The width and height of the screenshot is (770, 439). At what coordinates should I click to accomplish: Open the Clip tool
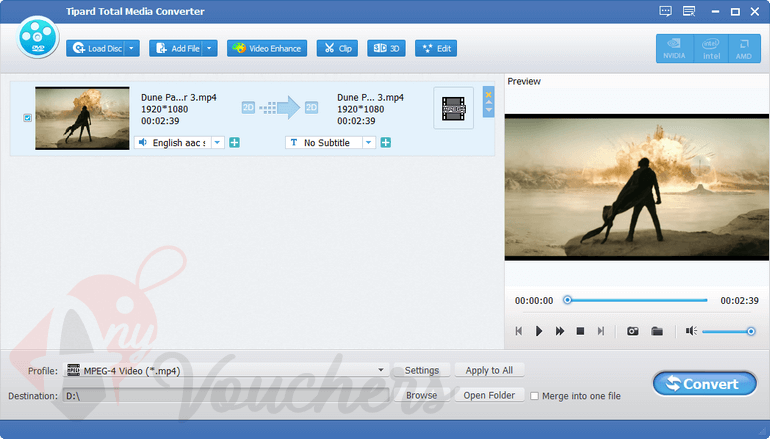pyautogui.click(x=337, y=48)
